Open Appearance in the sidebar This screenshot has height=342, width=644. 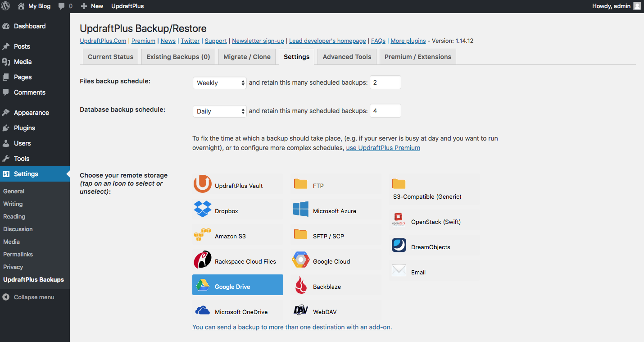click(x=35, y=113)
